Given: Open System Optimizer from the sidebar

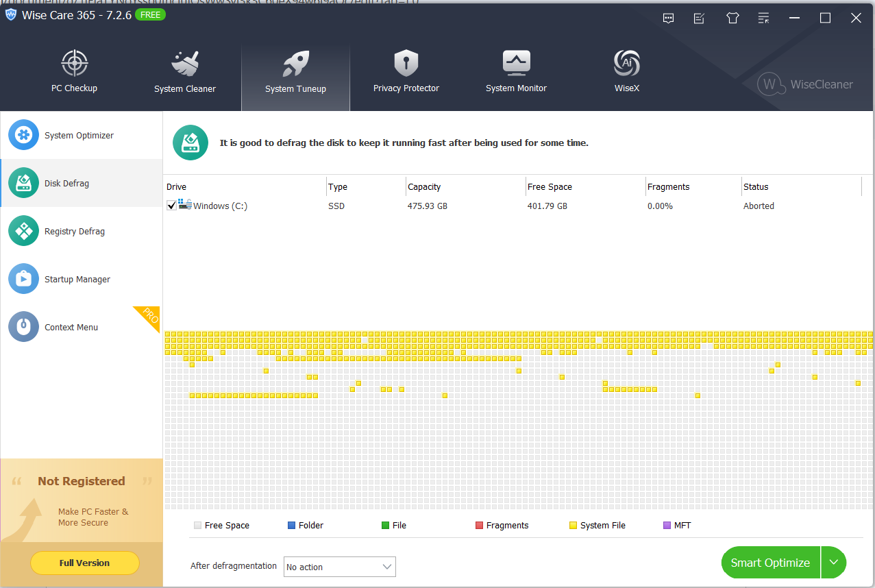Looking at the screenshot, I should pyautogui.click(x=79, y=135).
